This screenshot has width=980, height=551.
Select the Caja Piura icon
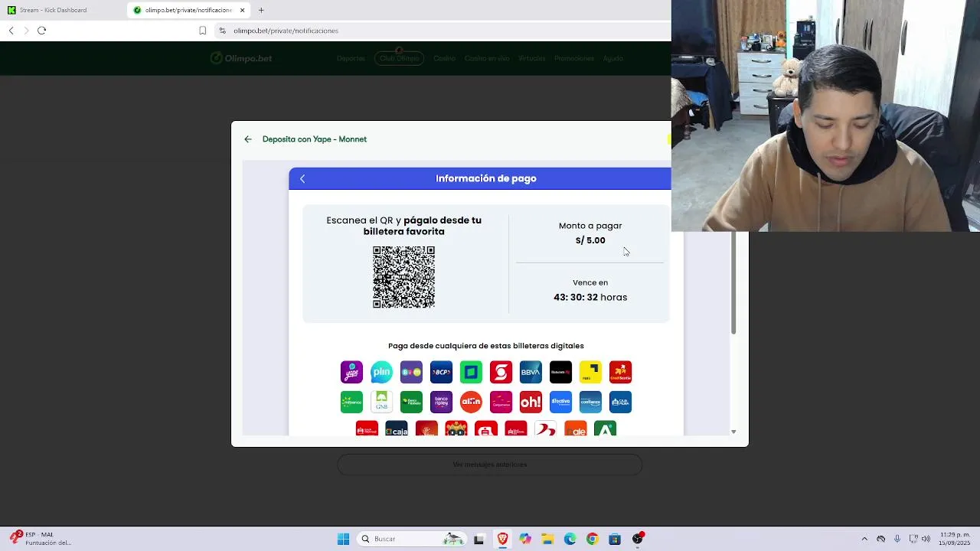coord(620,402)
